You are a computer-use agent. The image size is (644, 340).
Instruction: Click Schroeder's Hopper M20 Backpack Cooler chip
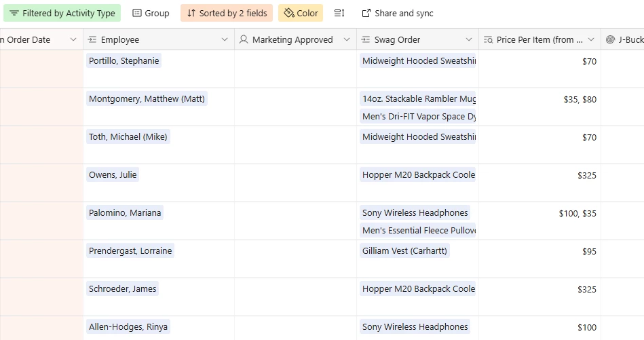pos(418,289)
